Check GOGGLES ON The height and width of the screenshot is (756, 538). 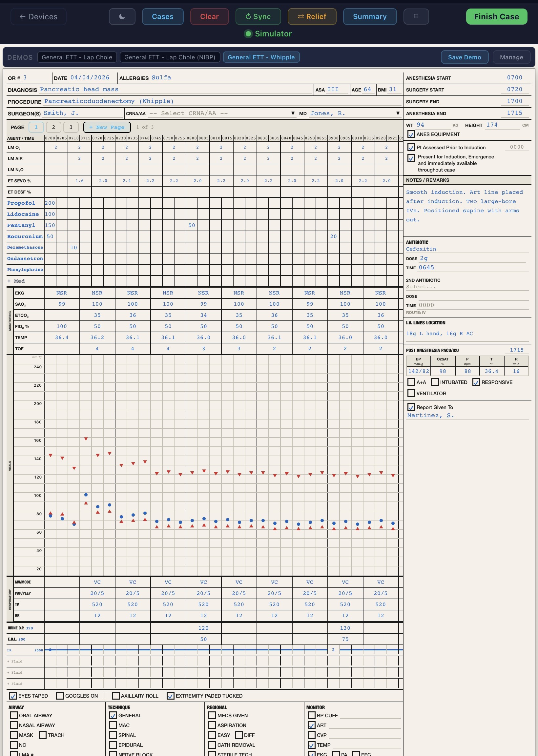point(60,696)
